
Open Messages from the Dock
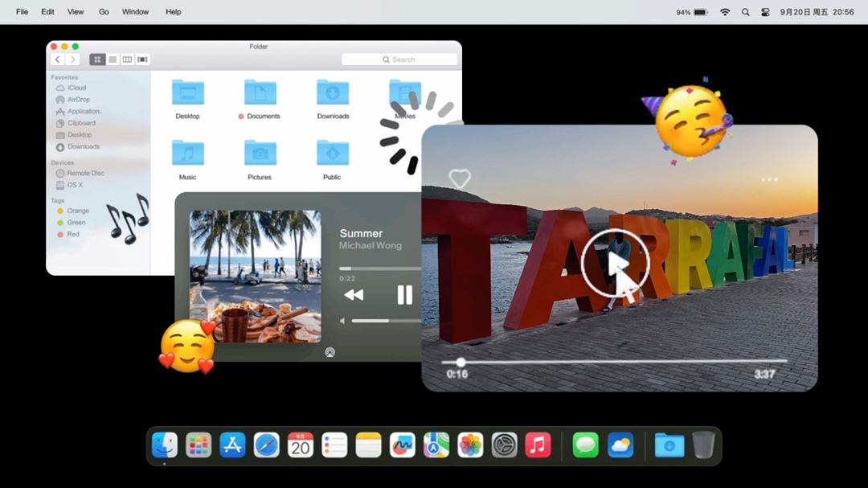[x=586, y=445]
